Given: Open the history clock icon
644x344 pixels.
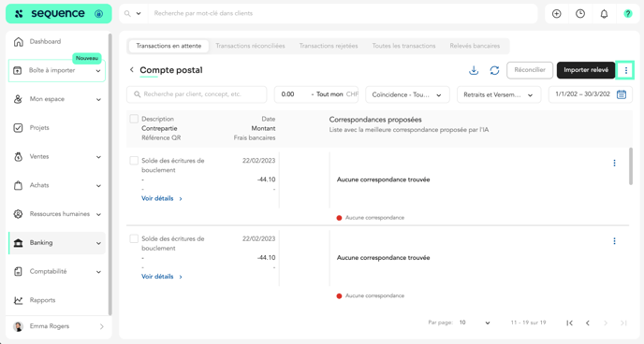Looking at the screenshot, I should 580,13.
